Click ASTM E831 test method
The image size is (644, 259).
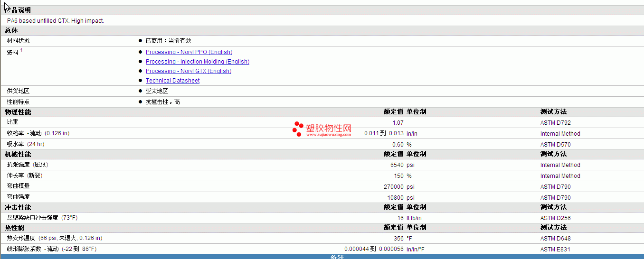(x=555, y=250)
